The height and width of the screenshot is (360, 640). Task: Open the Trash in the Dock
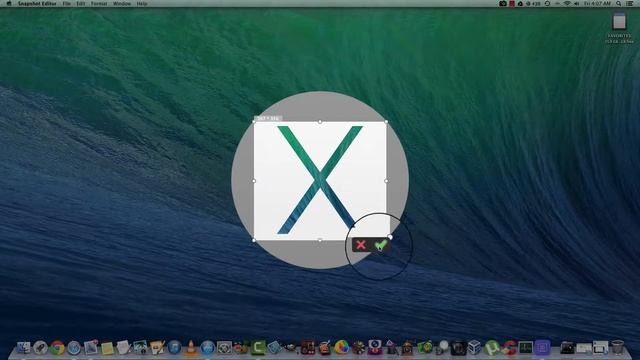click(618, 348)
